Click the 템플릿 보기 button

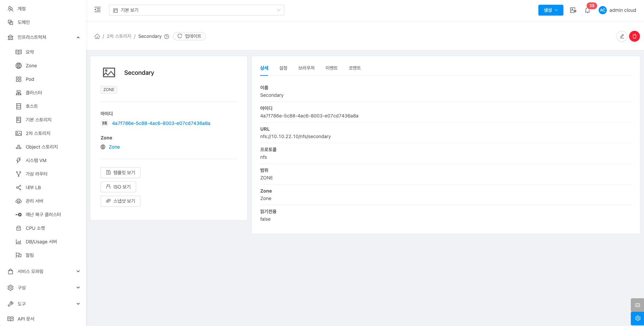(x=121, y=173)
